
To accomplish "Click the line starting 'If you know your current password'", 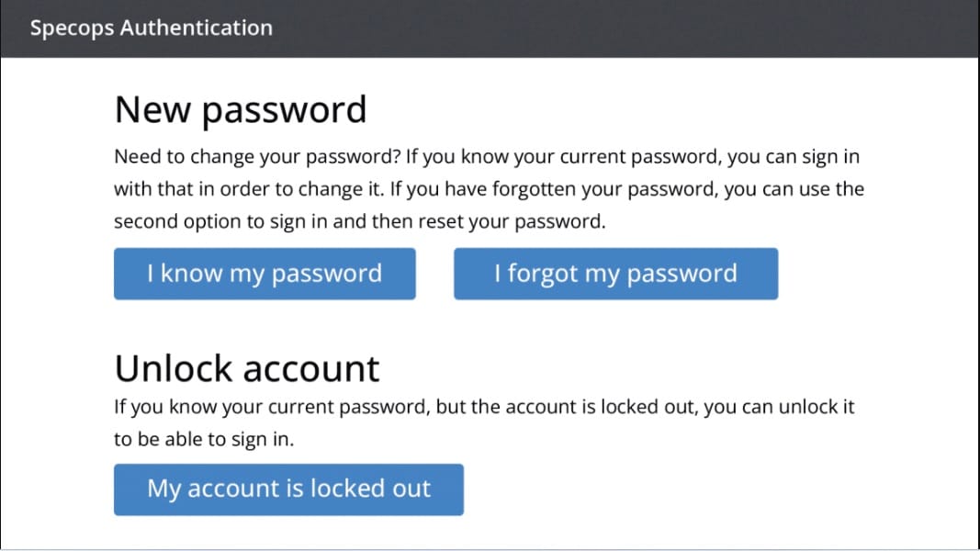I will pos(484,407).
